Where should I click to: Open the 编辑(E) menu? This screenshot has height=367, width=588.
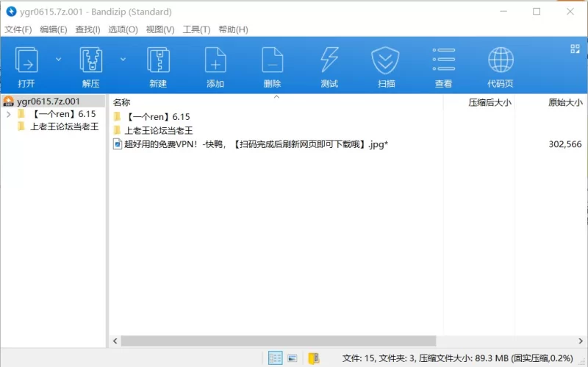click(54, 29)
